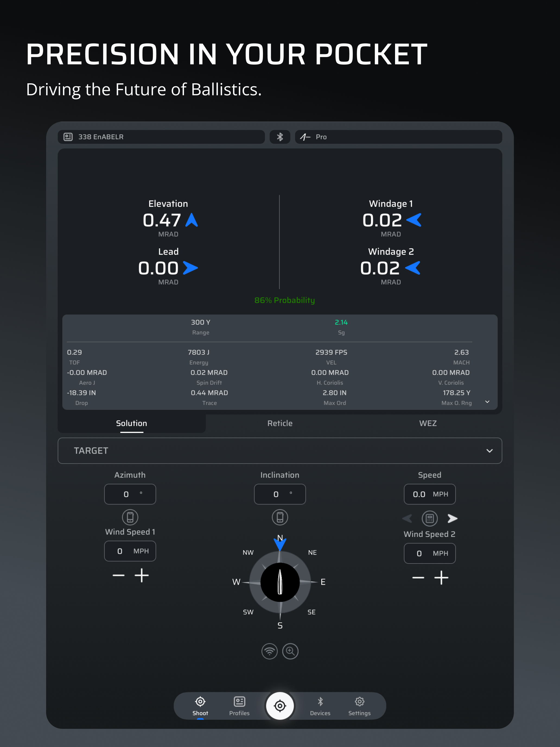This screenshot has height=747, width=560.
Task: Increase Wind Speed 1 with plus button
Action: point(141,575)
